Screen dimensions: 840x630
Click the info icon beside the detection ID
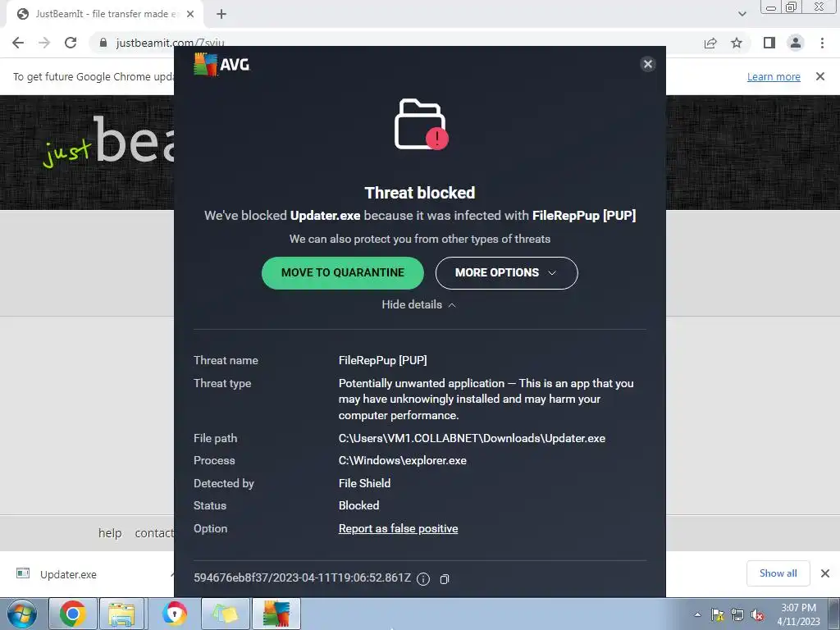[x=423, y=578]
